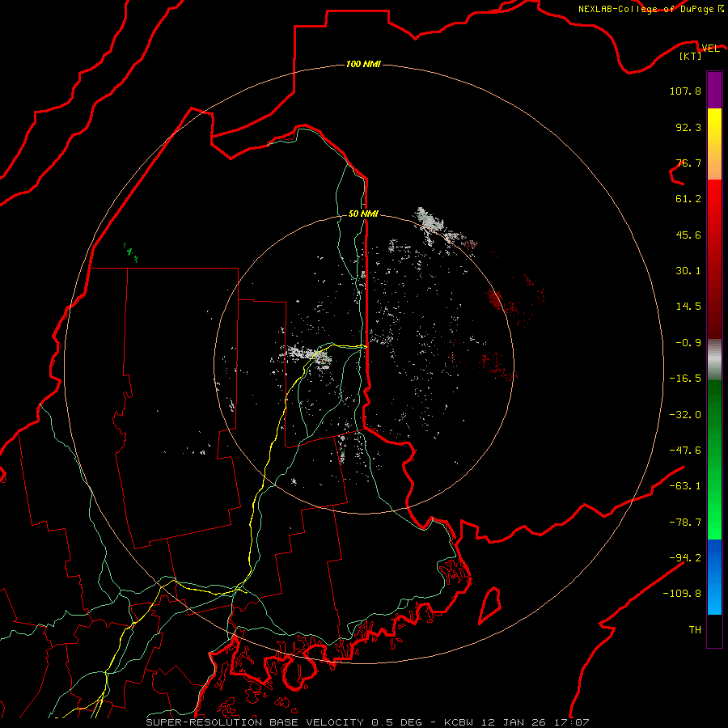Screen dimensions: 728x728
Task: Click the small green echo in the northwest
Action: 131,252
